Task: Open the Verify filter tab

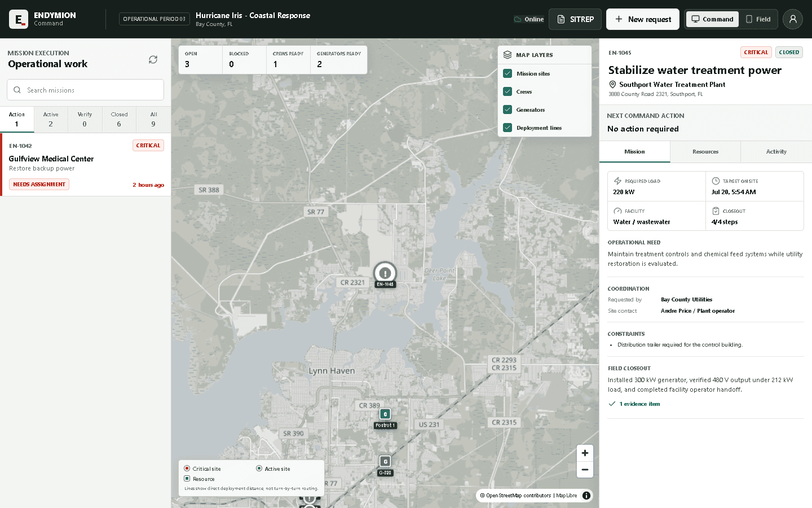Action: [85, 119]
